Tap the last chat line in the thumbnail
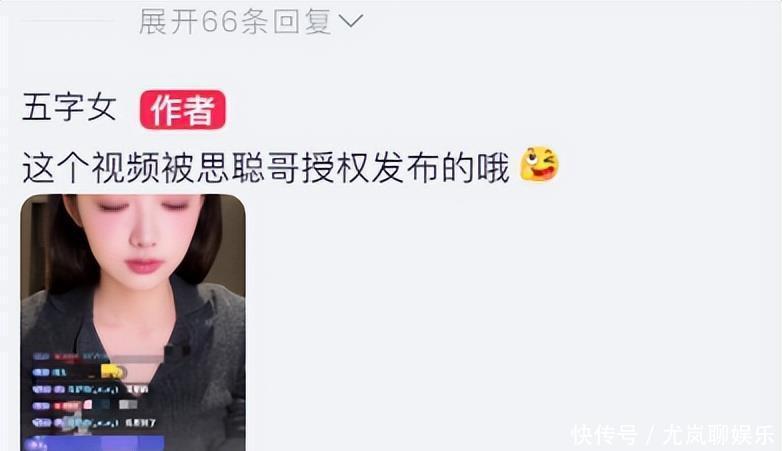 pos(94,423)
